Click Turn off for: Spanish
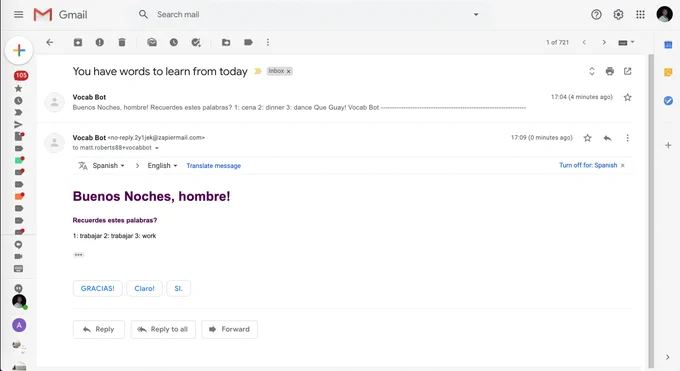Image resolution: width=680 pixels, height=371 pixels. [x=588, y=165]
